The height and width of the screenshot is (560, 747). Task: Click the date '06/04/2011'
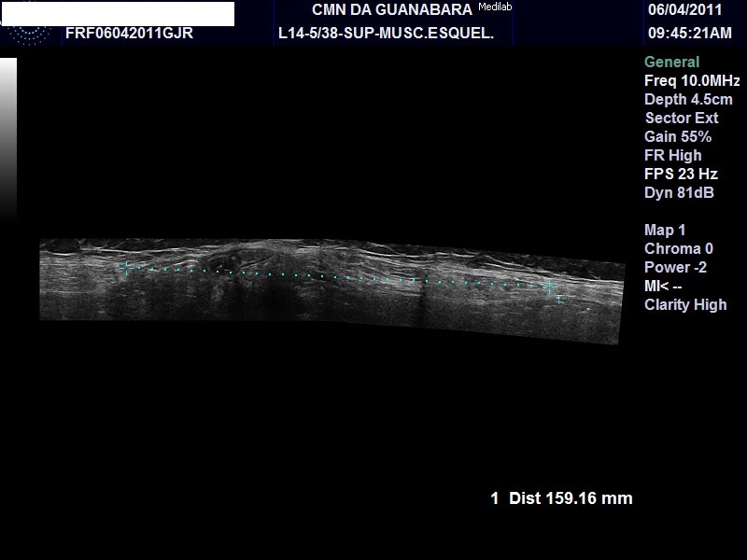pos(685,9)
